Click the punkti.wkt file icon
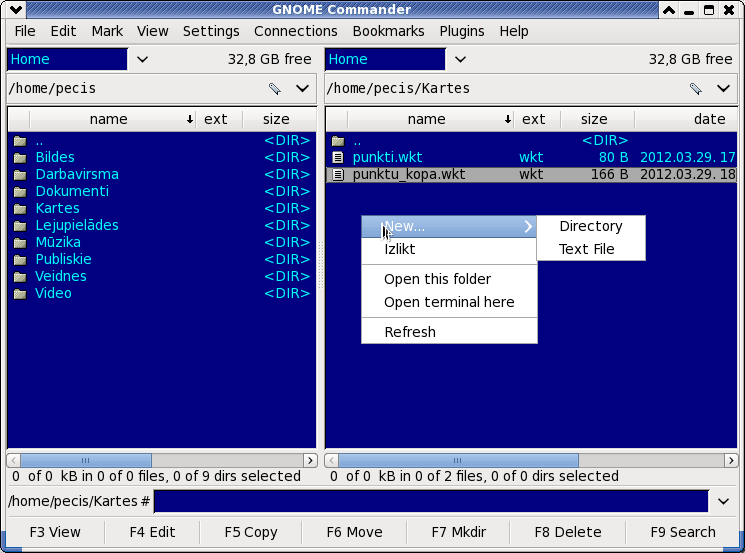The image size is (745, 553). click(x=338, y=157)
